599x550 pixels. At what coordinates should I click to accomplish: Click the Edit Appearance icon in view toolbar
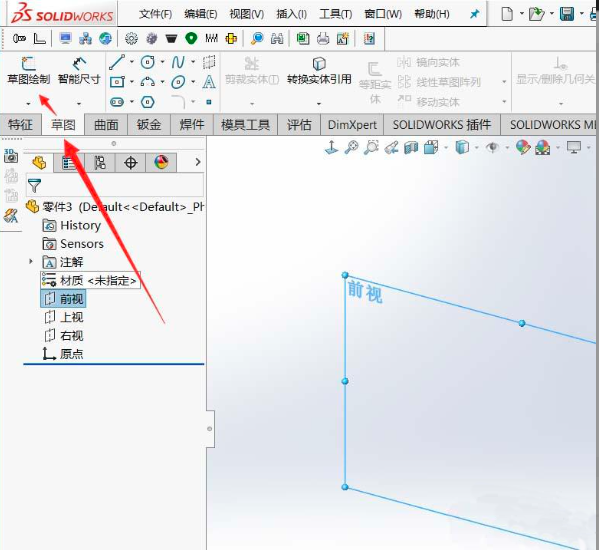523,147
